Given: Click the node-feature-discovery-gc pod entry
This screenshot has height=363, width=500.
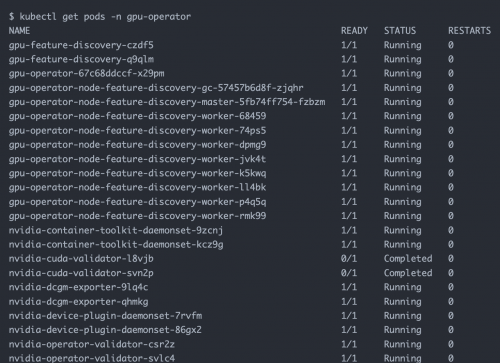Looking at the screenshot, I should [156, 88].
